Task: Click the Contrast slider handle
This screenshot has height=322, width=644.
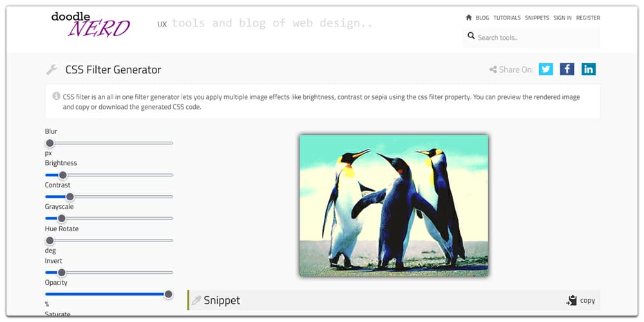Action: [70, 196]
